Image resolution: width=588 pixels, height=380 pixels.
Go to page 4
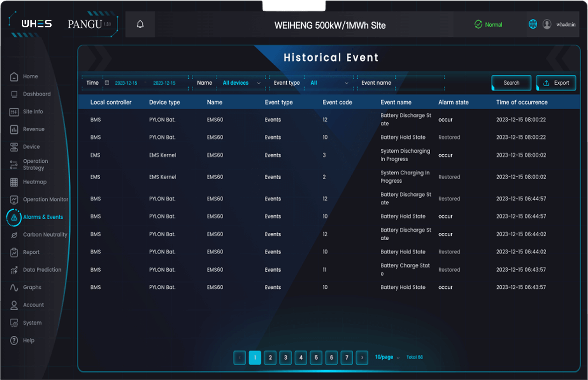301,357
